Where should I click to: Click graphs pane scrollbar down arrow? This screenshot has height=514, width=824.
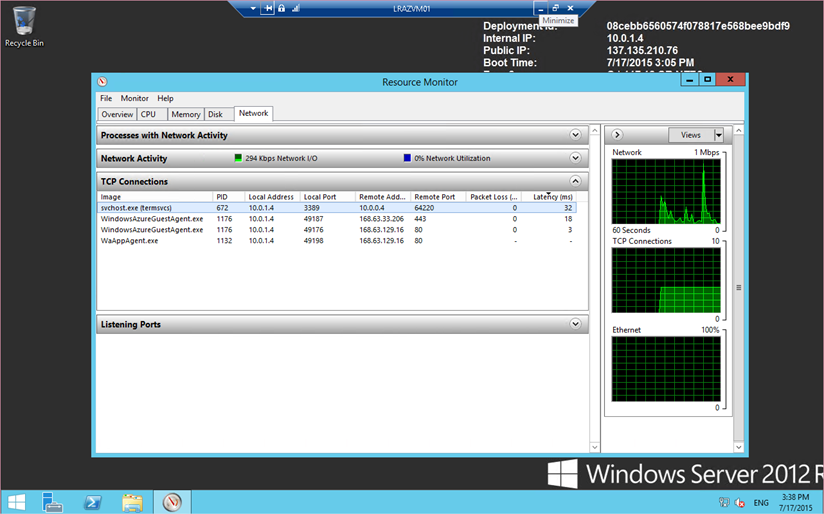pyautogui.click(x=738, y=447)
